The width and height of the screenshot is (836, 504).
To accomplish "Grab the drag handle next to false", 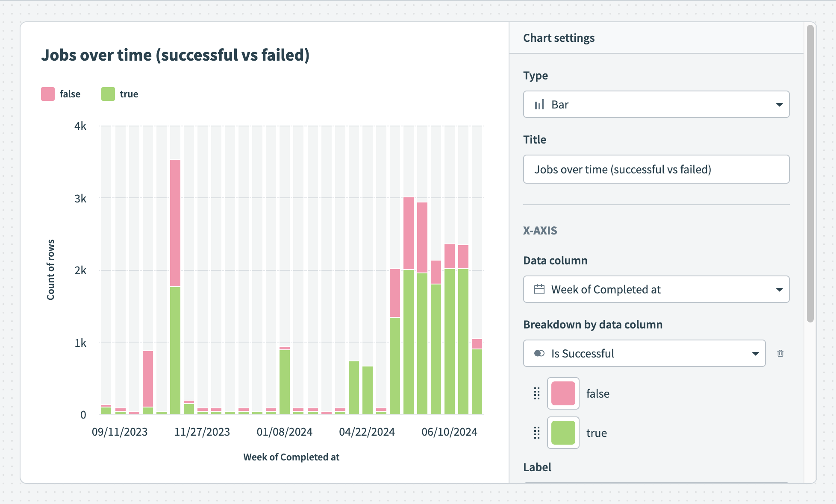I will (537, 393).
